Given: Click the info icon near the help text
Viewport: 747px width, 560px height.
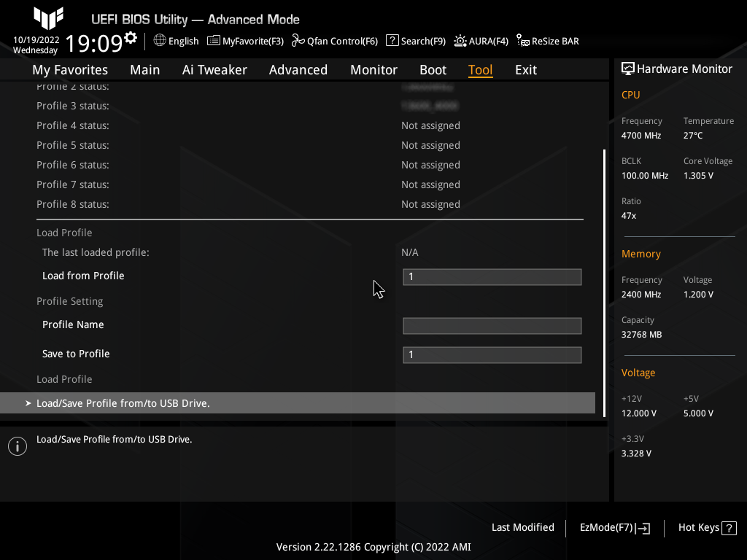Looking at the screenshot, I should click(x=18, y=446).
